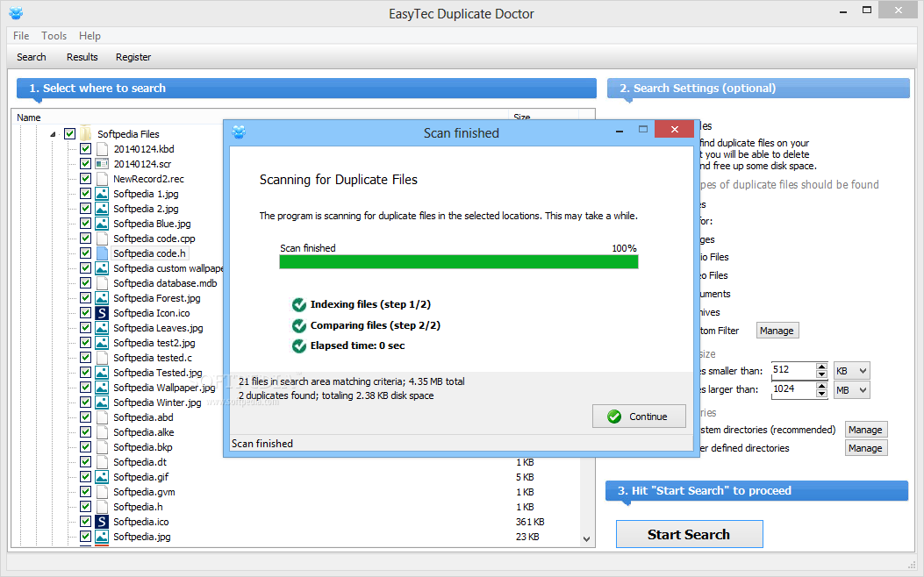Screen dimensions: 924x577
Task: Click Manage next to Custom Filter
Action: coord(777,331)
